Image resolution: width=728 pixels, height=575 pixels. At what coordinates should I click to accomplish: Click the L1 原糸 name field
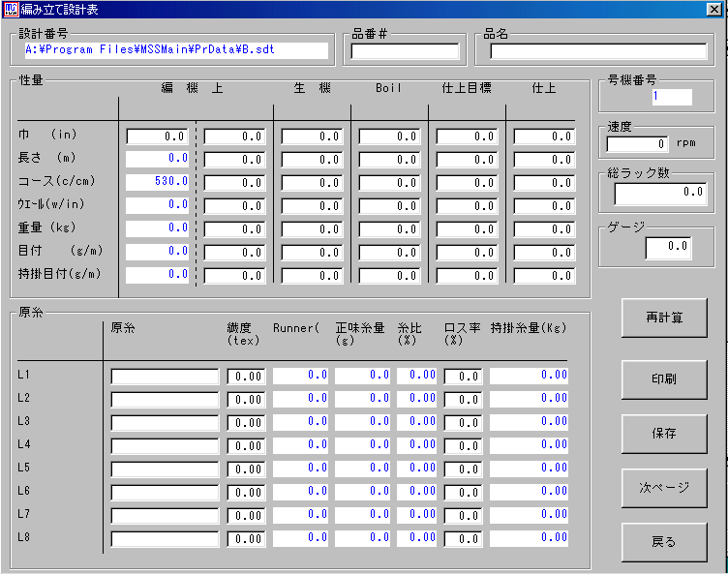(x=165, y=377)
